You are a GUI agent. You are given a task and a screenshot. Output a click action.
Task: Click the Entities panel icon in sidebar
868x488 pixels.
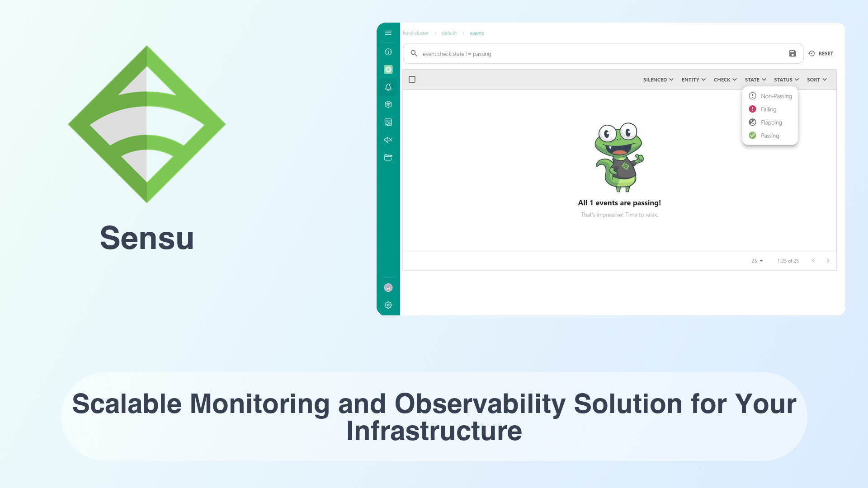point(388,104)
